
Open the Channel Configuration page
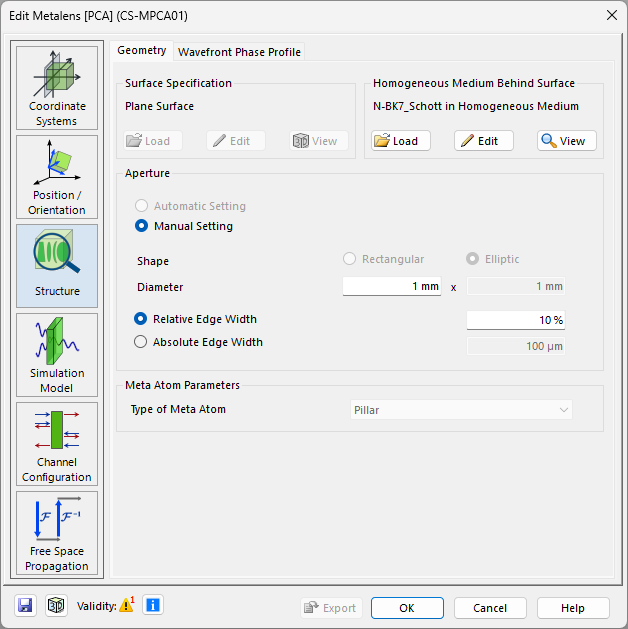pos(57,444)
